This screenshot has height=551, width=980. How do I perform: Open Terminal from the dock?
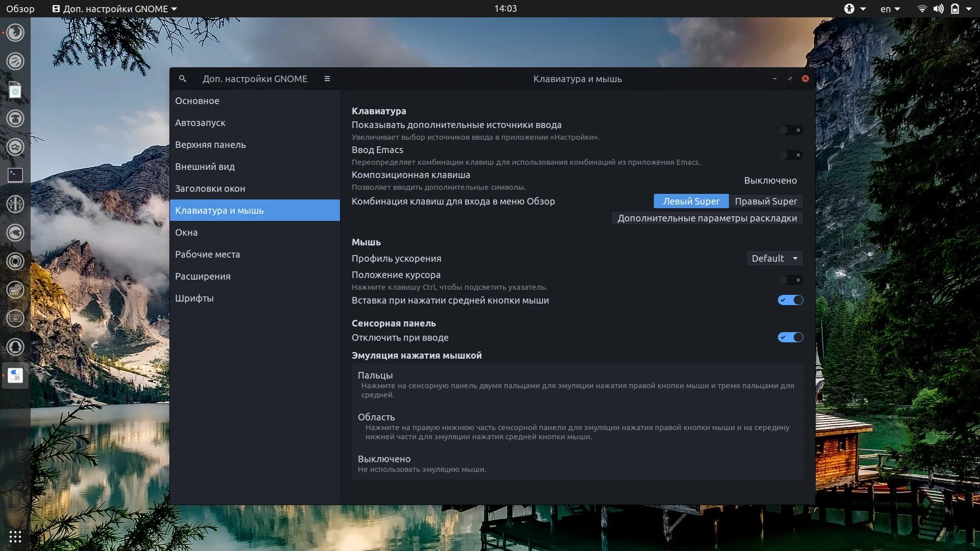pos(15,175)
